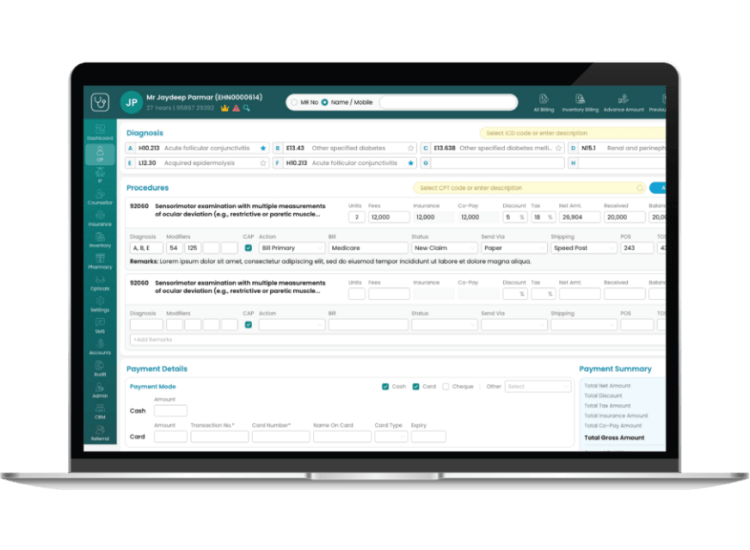The image size is (750, 550).
Task: Open the All Billing icon in header
Action: point(545,101)
